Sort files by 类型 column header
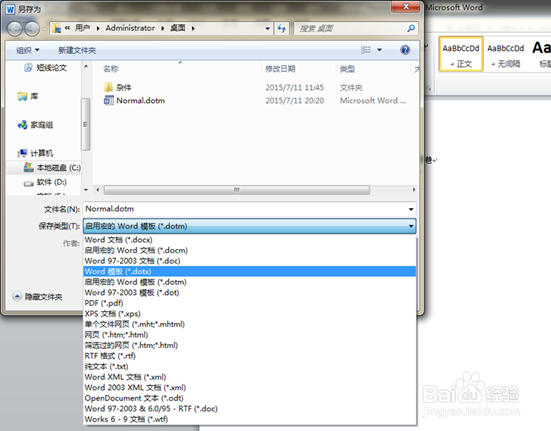The image size is (551, 431). (x=373, y=69)
